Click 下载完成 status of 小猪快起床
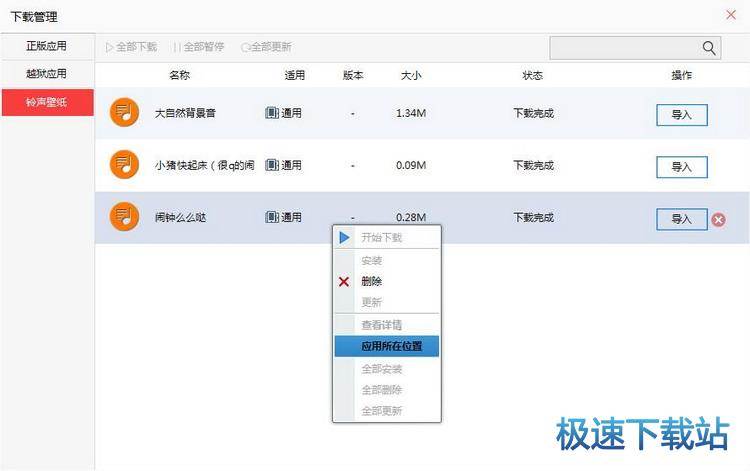This screenshot has width=750, height=471. pyautogui.click(x=533, y=165)
